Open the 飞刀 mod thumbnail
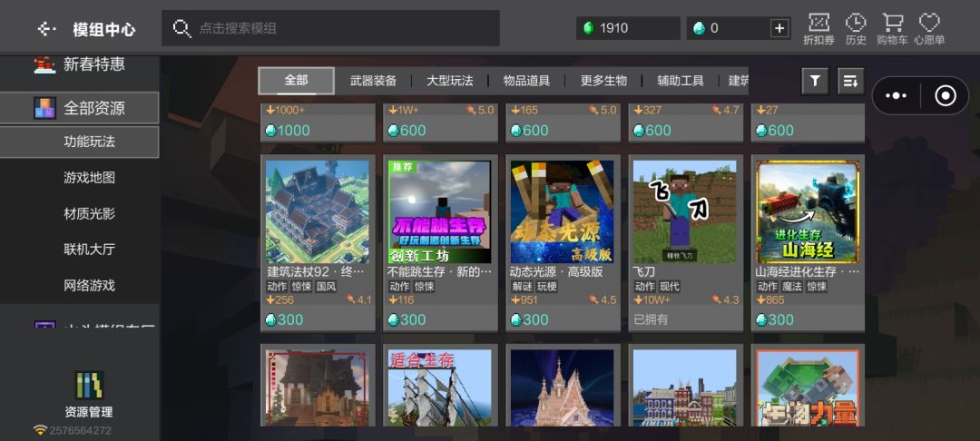This screenshot has width=980, height=441. pos(685,211)
